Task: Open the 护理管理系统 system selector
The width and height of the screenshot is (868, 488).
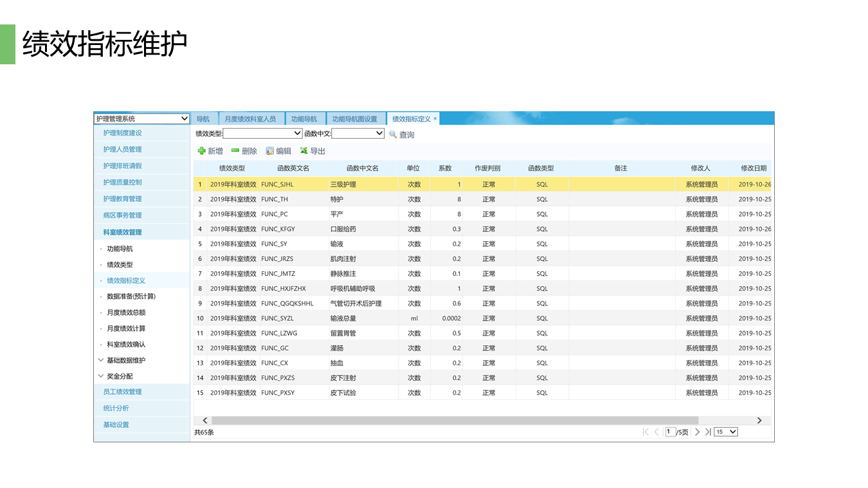Action: 141,119
